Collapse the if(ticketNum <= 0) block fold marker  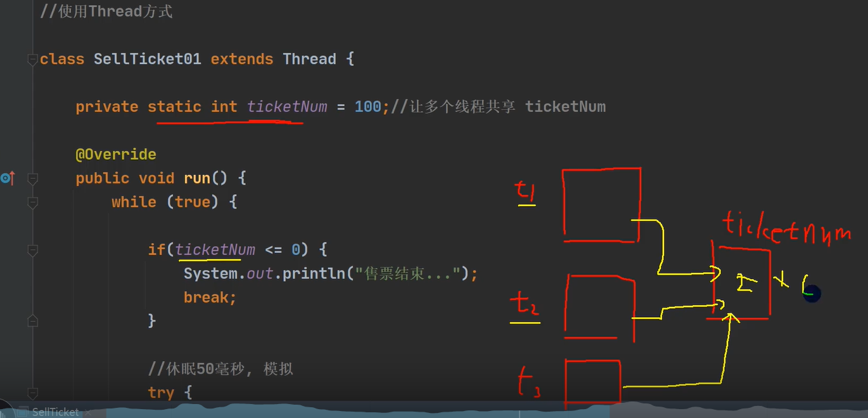(32, 250)
